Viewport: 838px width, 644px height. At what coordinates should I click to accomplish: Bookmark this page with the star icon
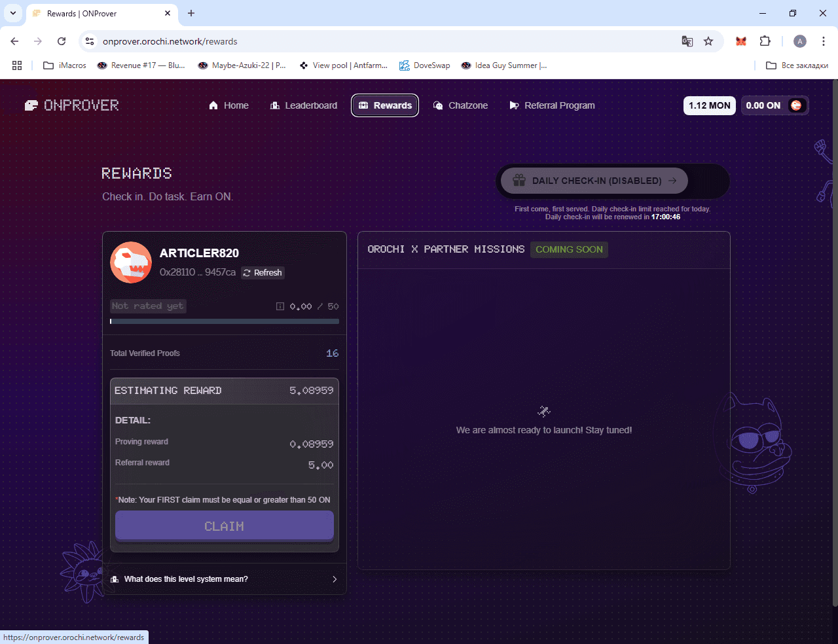point(708,41)
